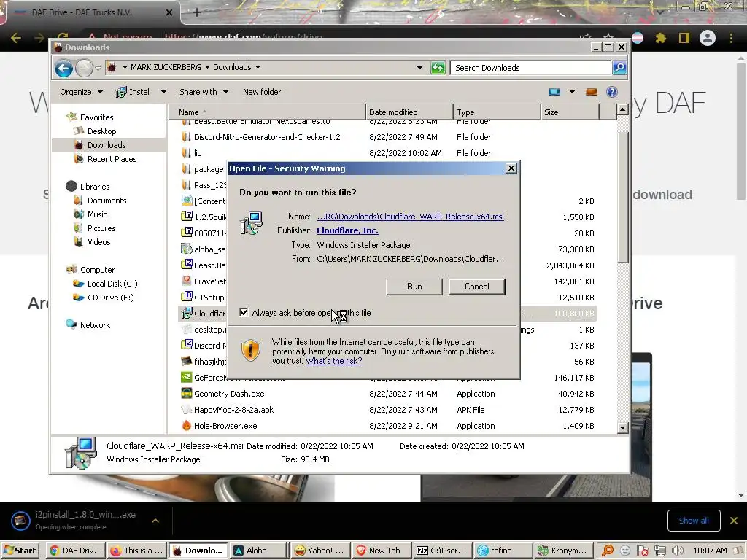Select the lib folder
Screen dimensions: 747x560
[x=197, y=153]
